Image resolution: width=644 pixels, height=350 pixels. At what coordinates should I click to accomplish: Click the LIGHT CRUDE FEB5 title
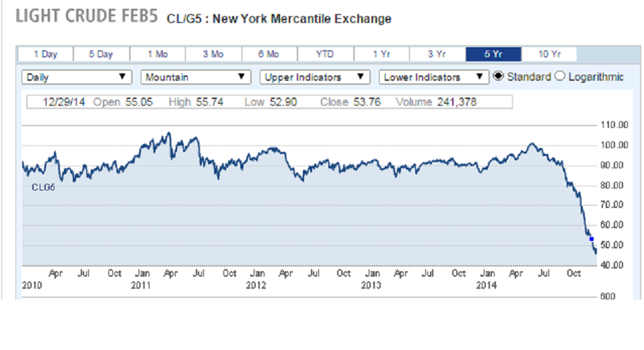point(86,17)
